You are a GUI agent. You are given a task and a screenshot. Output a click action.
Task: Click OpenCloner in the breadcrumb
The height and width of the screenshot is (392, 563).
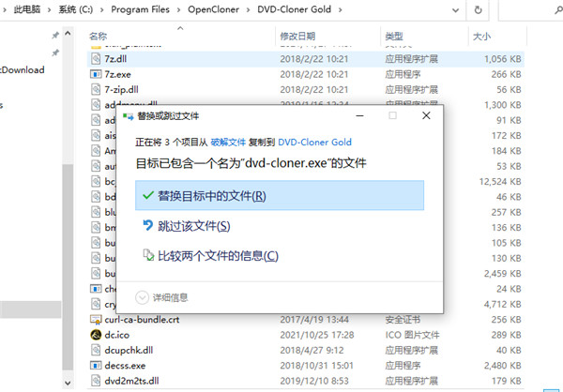click(x=213, y=9)
